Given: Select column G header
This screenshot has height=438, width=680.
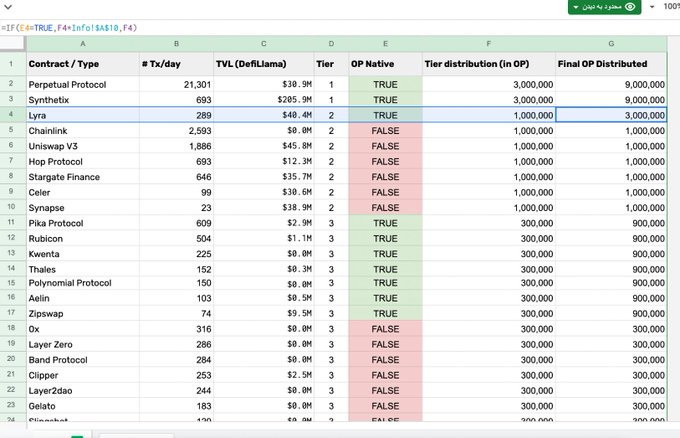Looking at the screenshot, I should [611, 43].
